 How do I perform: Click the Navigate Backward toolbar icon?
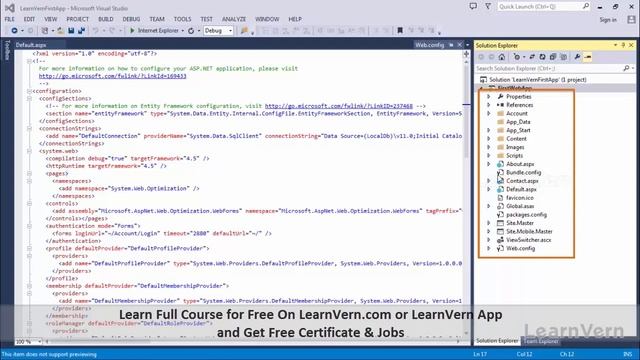14,31
